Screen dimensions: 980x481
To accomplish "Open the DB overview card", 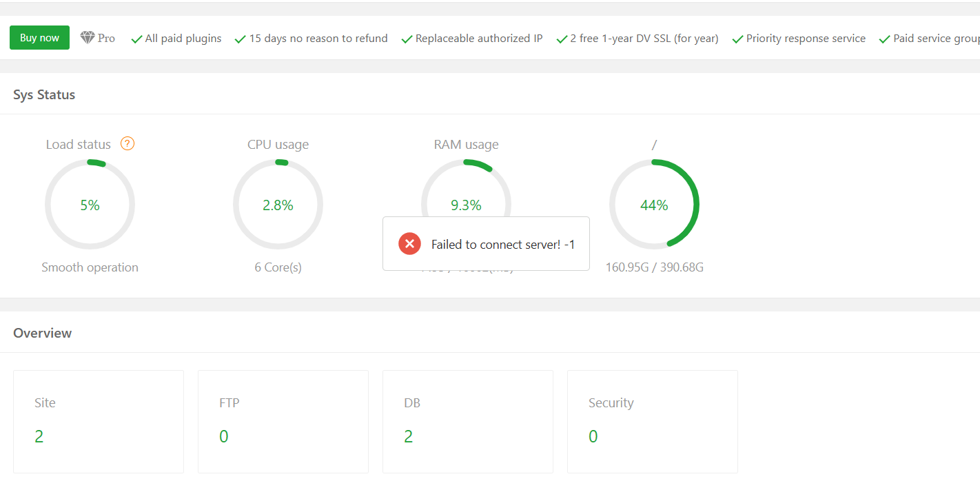I will tap(468, 421).
